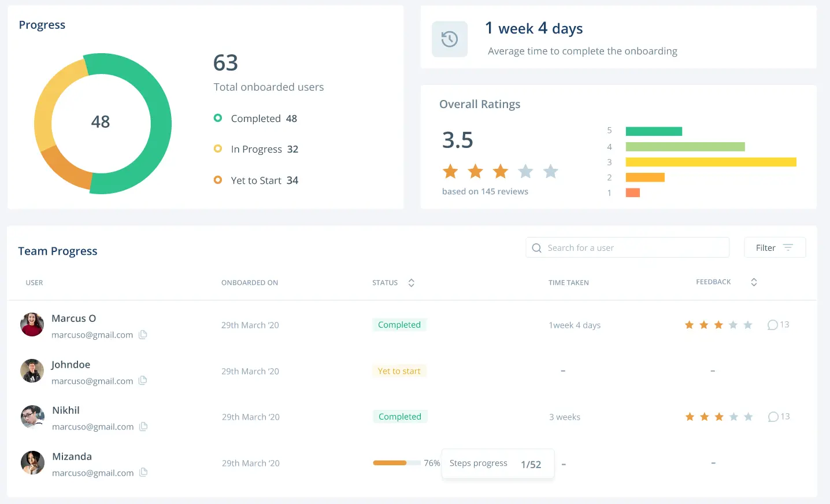The height and width of the screenshot is (504, 830).
Task: Click the history clock icon
Action: (449, 39)
